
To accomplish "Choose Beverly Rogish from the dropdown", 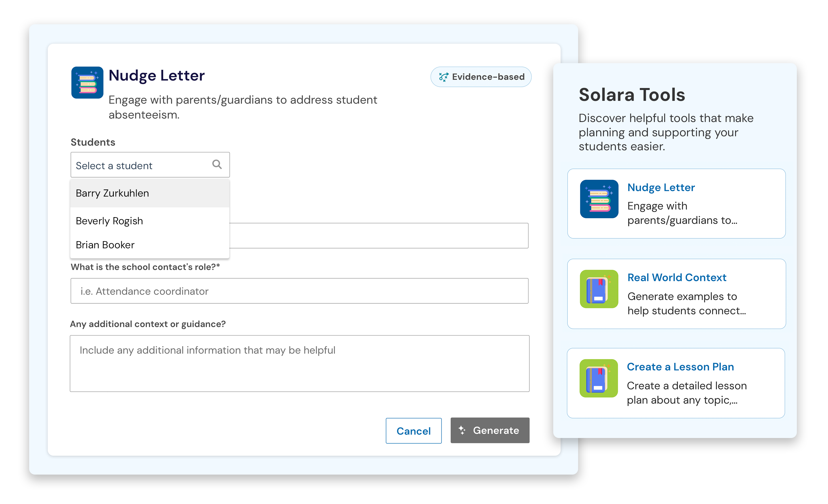I will [150, 221].
